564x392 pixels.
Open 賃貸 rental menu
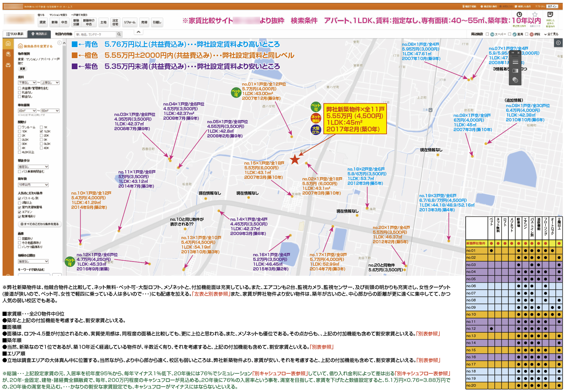(x=42, y=22)
